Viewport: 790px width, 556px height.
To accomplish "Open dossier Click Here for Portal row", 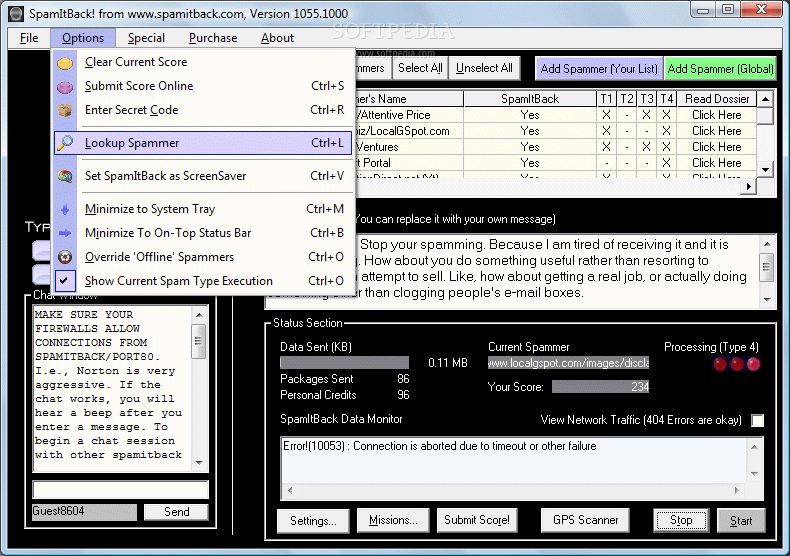I will (716, 163).
